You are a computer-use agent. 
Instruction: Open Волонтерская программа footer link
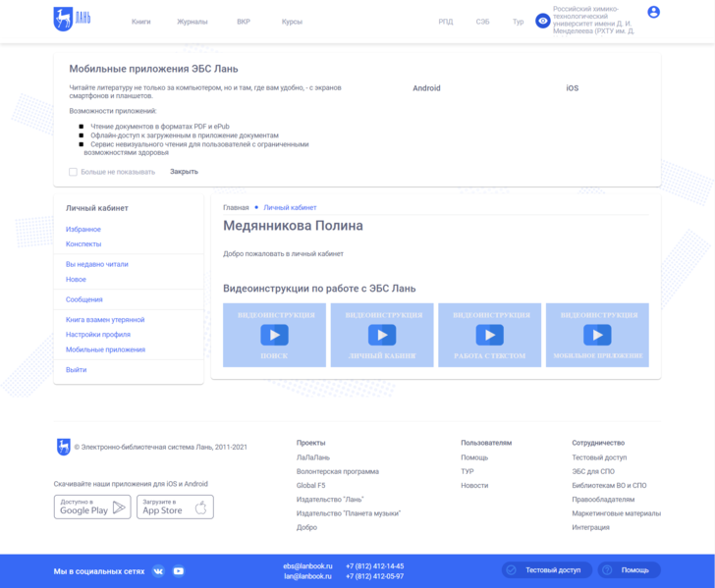338,471
